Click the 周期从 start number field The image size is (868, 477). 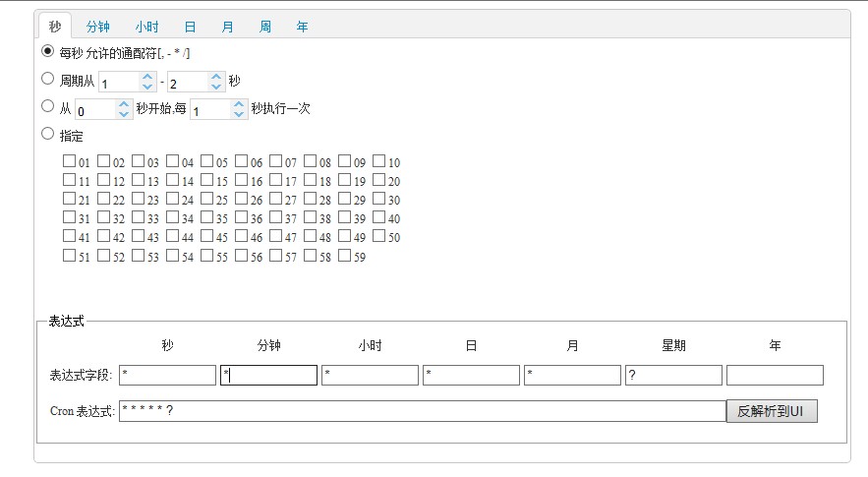[x=120, y=82]
